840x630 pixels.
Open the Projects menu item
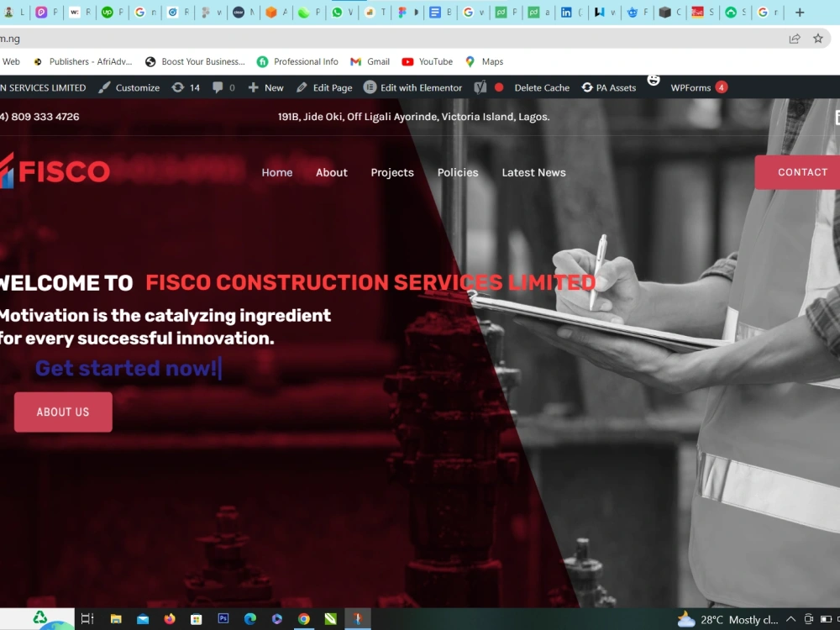(392, 172)
